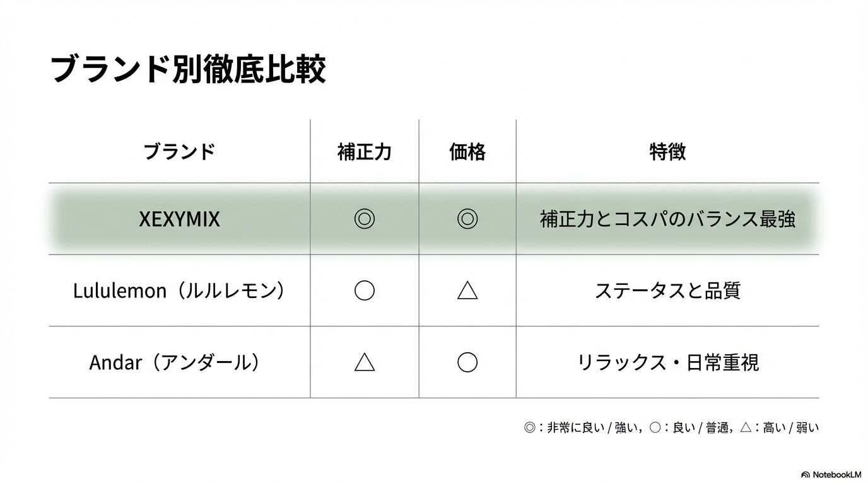
Task: Click the slide title ブランド別徹底比較
Action: 187,69
